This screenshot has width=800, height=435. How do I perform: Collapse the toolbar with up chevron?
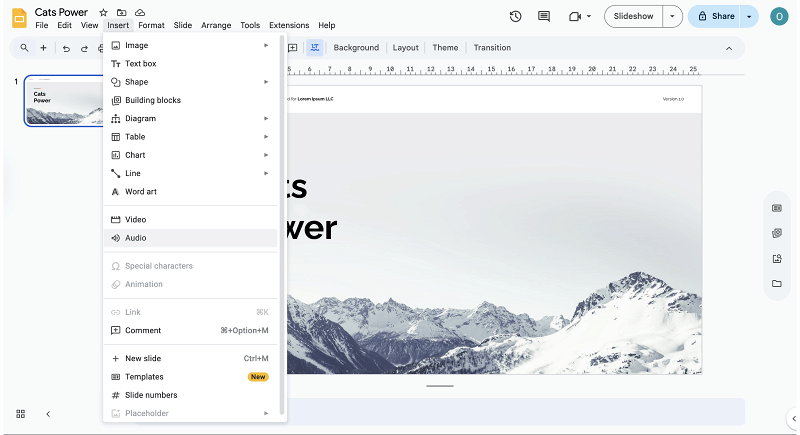[x=729, y=48]
